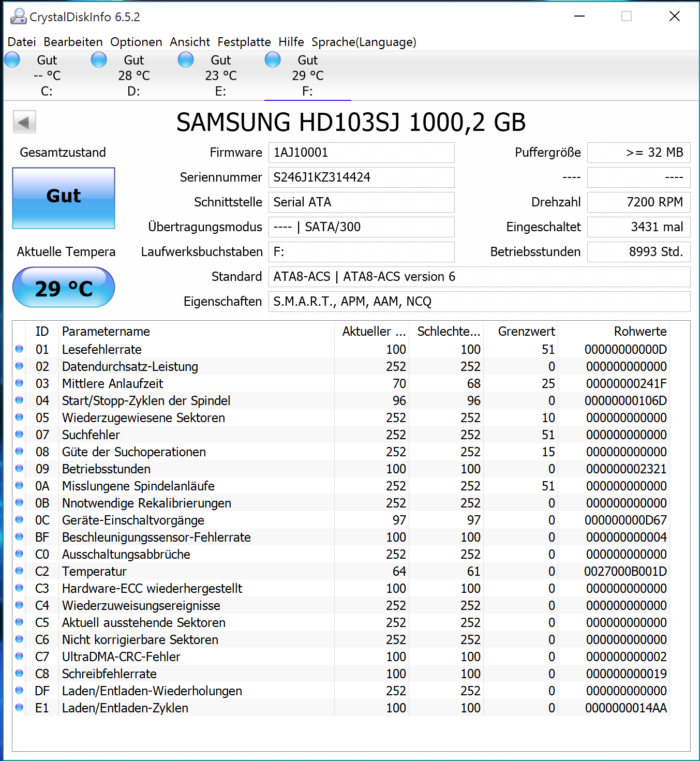Image resolution: width=700 pixels, height=761 pixels.
Task: Select the Laden/Entladen-Wiederholungen parameter name
Action: [x=152, y=691]
